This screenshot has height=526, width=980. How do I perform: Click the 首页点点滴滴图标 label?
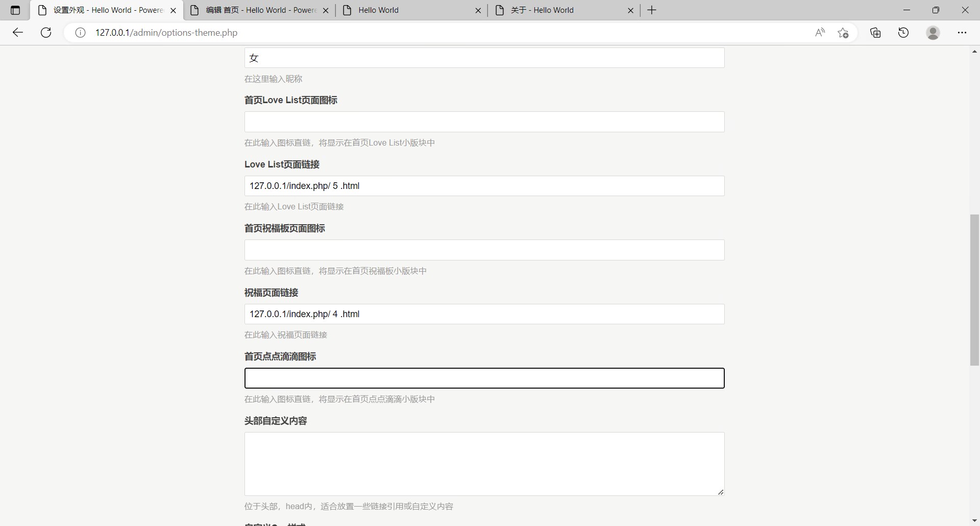280,356
